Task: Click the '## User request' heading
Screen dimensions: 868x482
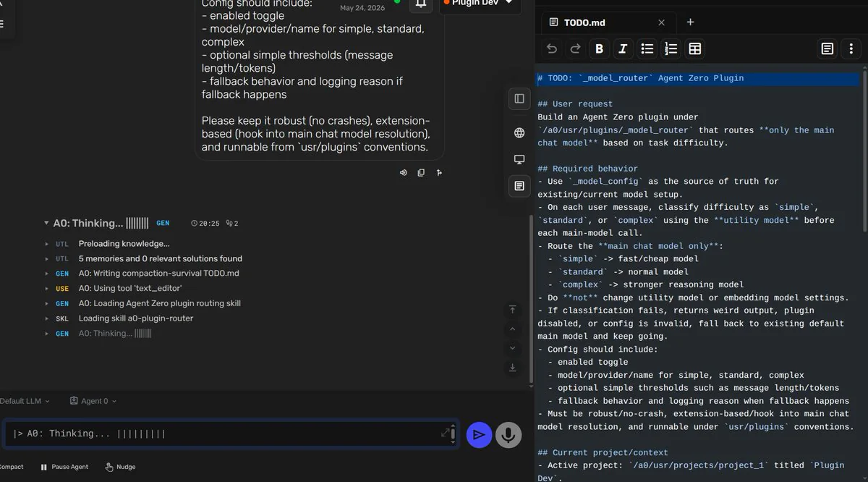Action: (575, 104)
